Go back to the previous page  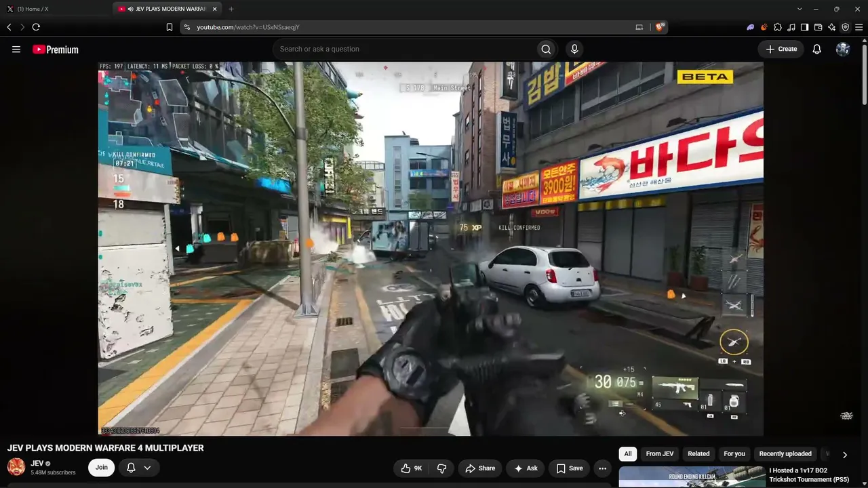click(9, 27)
